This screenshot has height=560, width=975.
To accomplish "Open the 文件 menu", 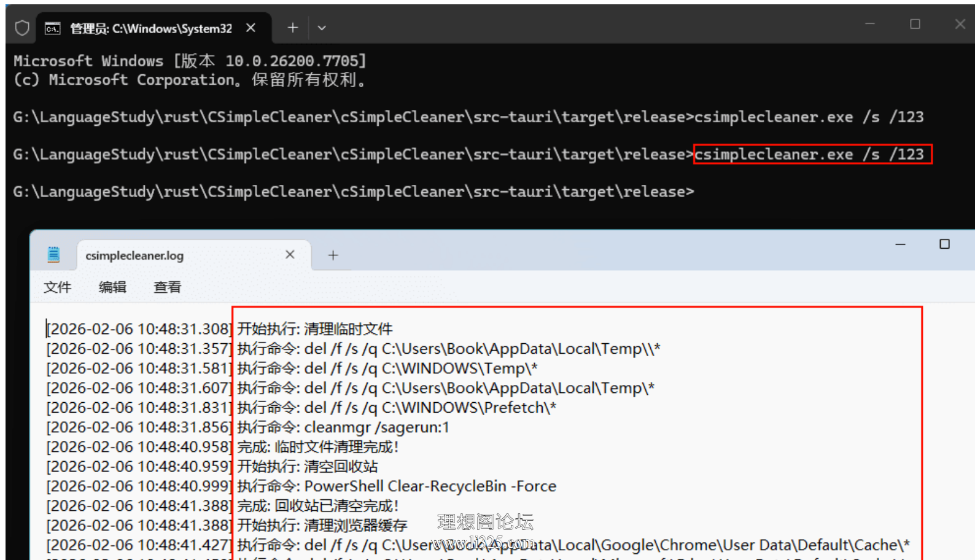I will pyautogui.click(x=57, y=287).
